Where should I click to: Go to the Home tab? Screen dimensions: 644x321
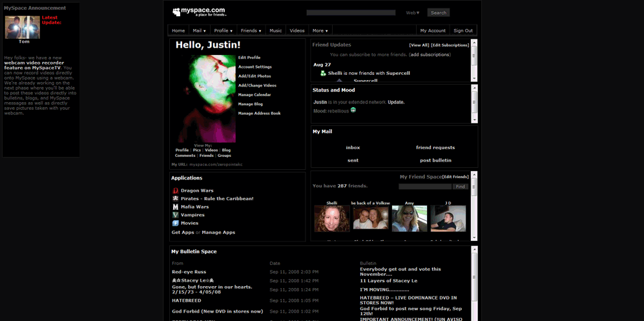(x=178, y=31)
